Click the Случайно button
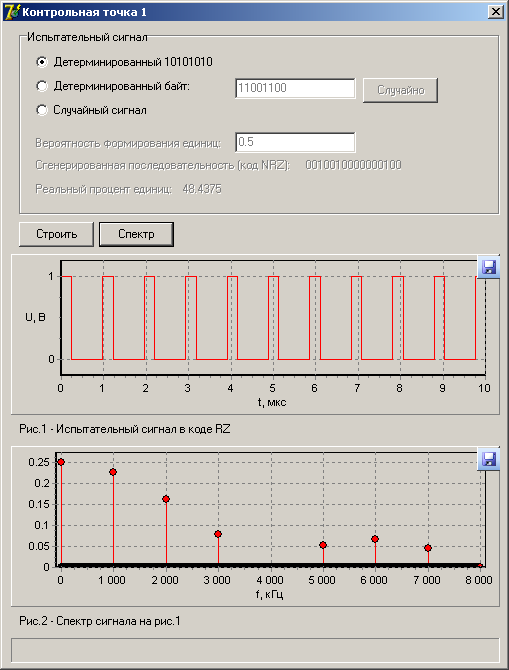 400,90
